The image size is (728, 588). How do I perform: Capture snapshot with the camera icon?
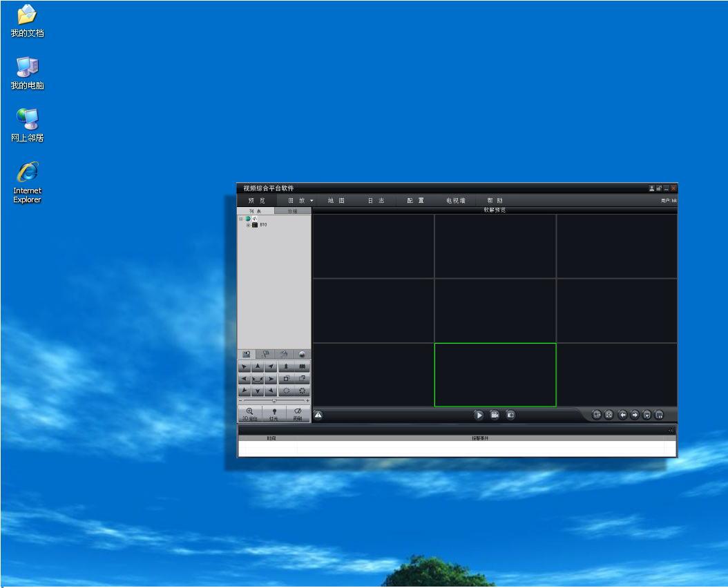point(510,415)
